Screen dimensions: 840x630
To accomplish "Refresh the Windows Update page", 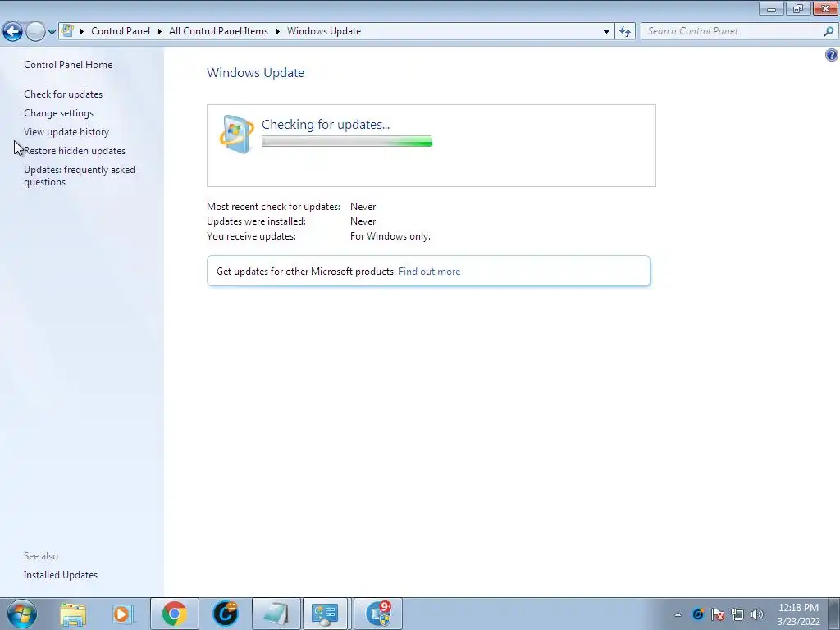I will [625, 32].
